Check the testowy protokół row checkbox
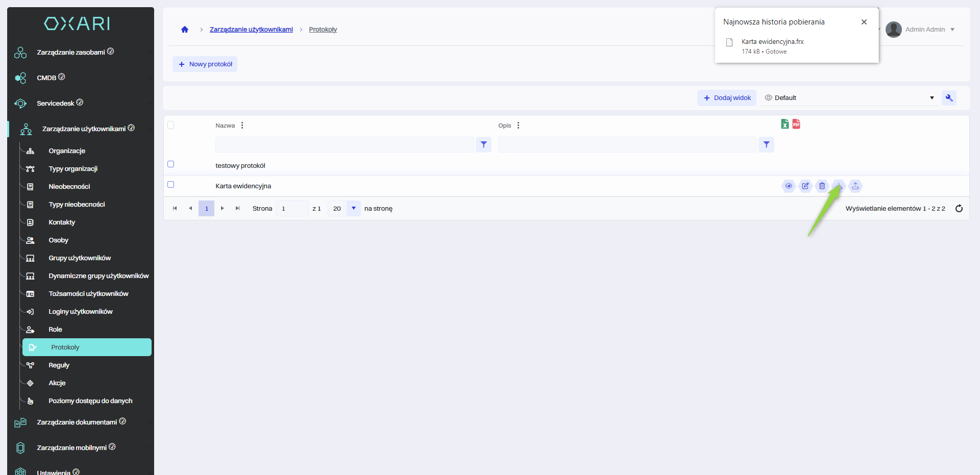The width and height of the screenshot is (980, 475). click(x=171, y=164)
